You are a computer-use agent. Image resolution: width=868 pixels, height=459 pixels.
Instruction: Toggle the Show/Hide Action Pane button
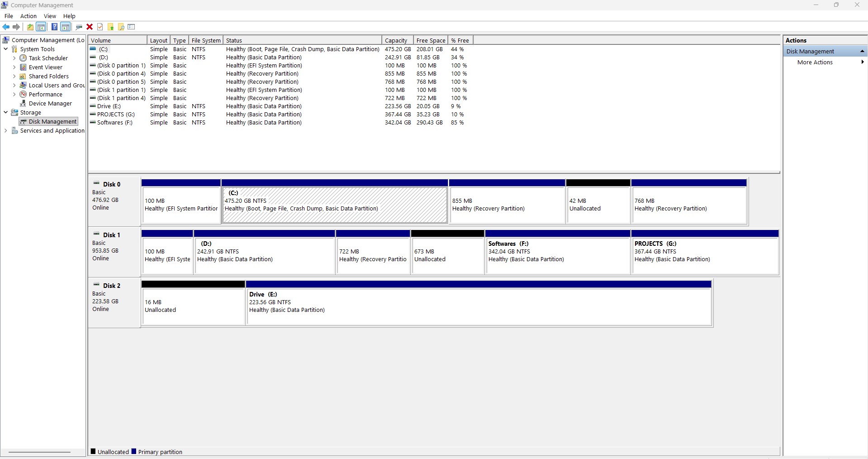(66, 27)
